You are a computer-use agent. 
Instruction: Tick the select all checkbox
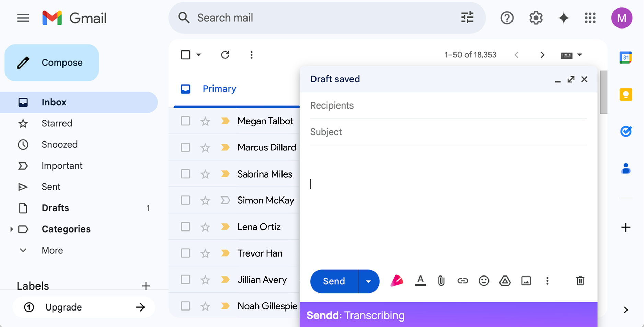(x=185, y=55)
